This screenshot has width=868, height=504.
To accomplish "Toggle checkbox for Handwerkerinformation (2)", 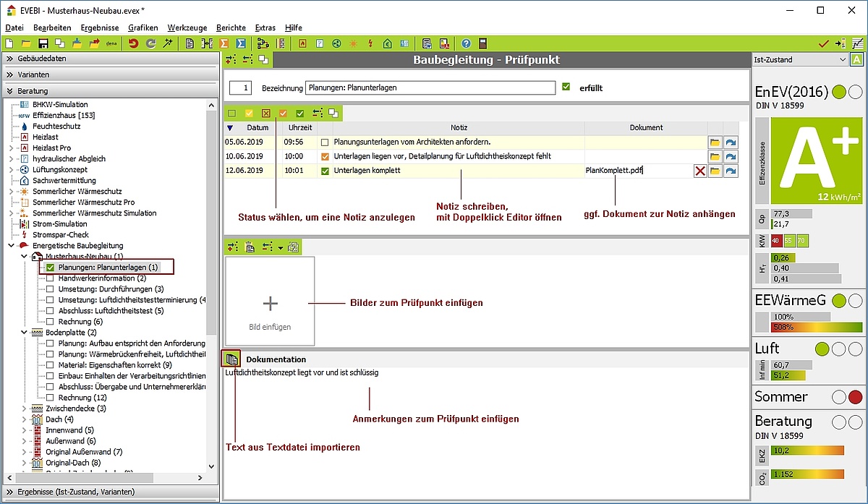I will click(x=51, y=278).
